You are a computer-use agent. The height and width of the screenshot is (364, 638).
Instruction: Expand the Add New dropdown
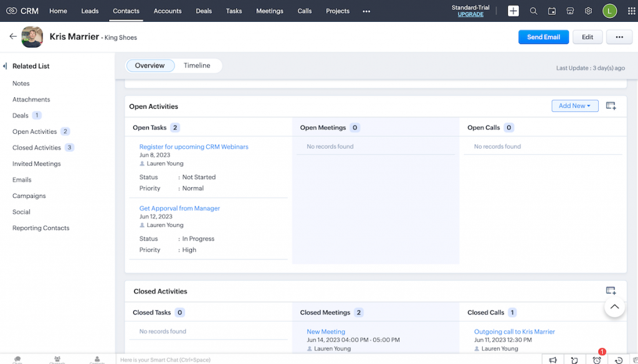pyautogui.click(x=574, y=105)
